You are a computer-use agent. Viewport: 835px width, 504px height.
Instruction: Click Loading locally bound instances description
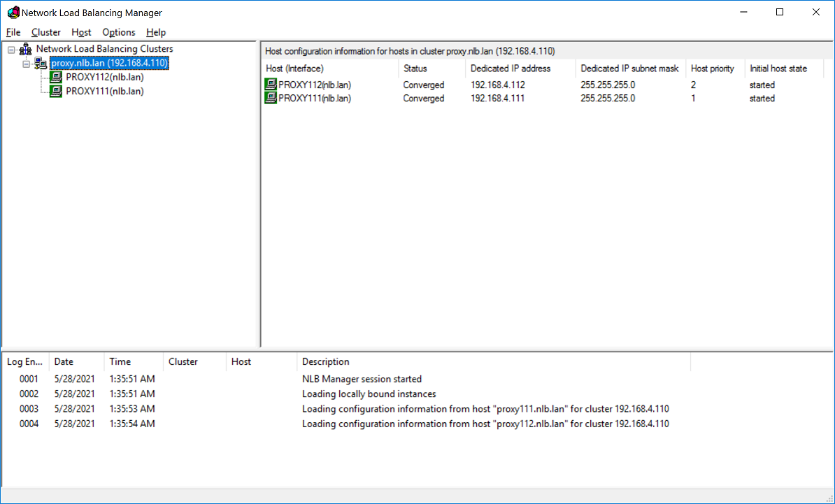pyautogui.click(x=369, y=394)
